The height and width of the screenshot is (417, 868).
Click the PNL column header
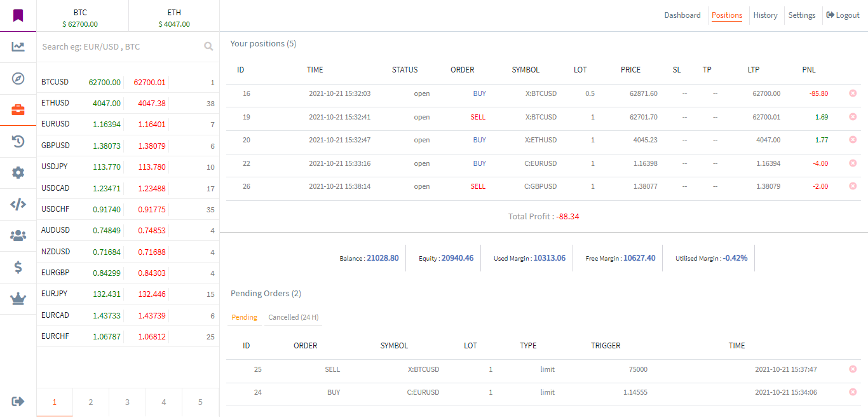tap(809, 70)
